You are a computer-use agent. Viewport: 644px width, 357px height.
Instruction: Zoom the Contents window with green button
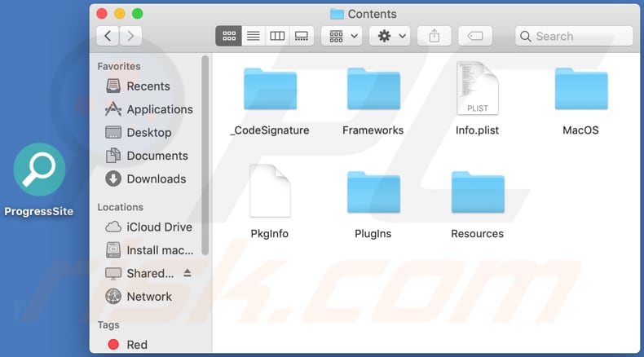(138, 14)
